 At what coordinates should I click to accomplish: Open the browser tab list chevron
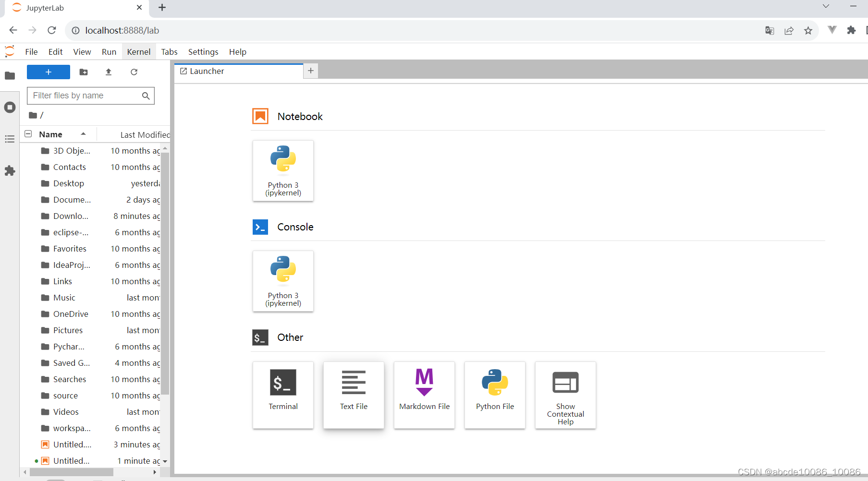[825, 6]
